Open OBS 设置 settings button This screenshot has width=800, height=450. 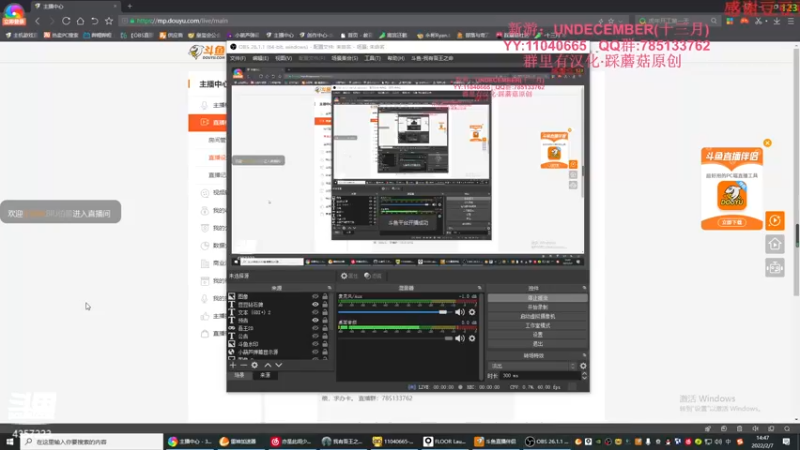click(x=538, y=335)
